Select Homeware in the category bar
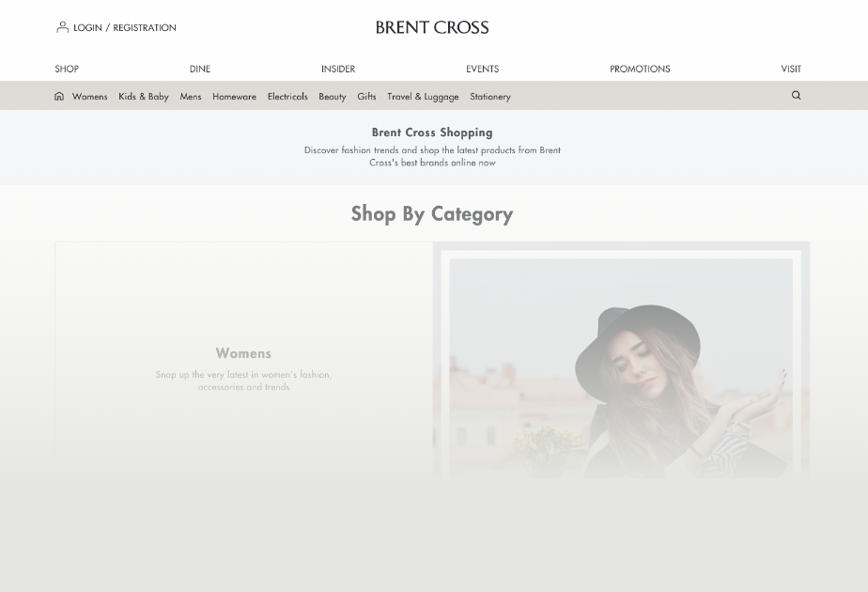868x592 pixels. click(234, 97)
